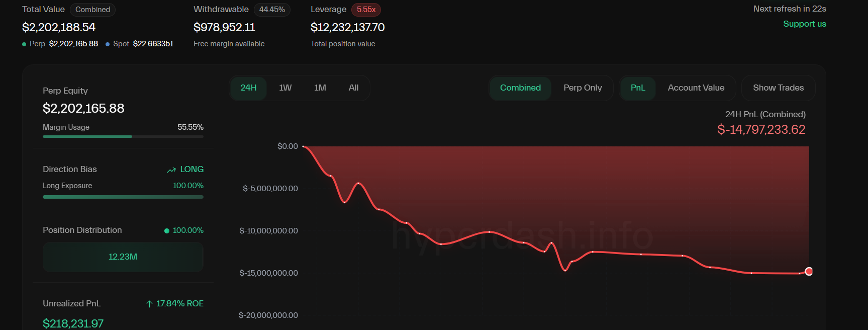Image resolution: width=868 pixels, height=330 pixels.
Task: Switch chart to Perp Only view
Action: [583, 88]
